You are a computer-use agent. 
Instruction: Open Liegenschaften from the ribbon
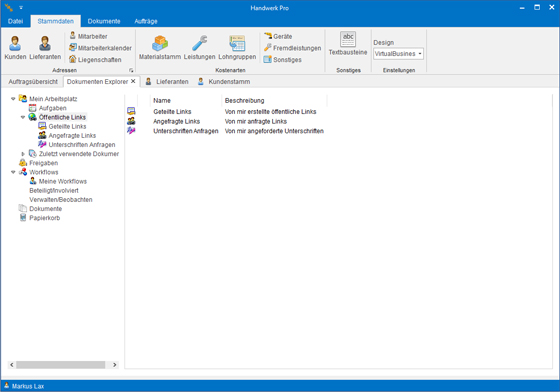point(95,60)
